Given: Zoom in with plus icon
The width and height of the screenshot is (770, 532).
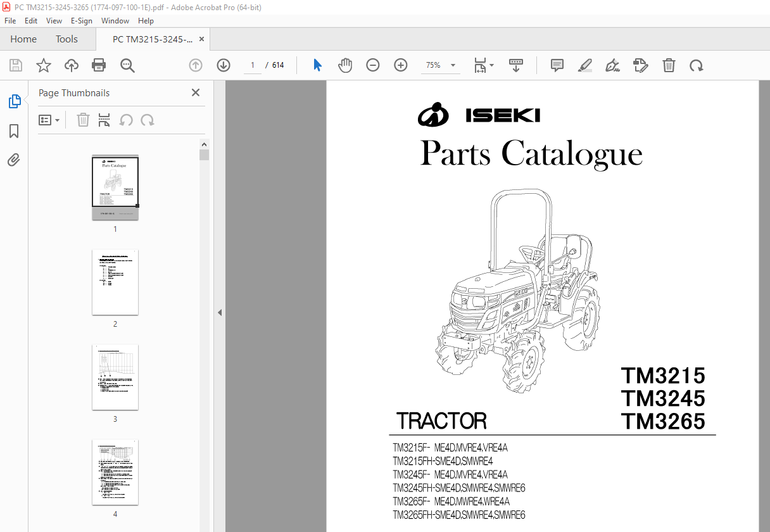Looking at the screenshot, I should point(401,65).
